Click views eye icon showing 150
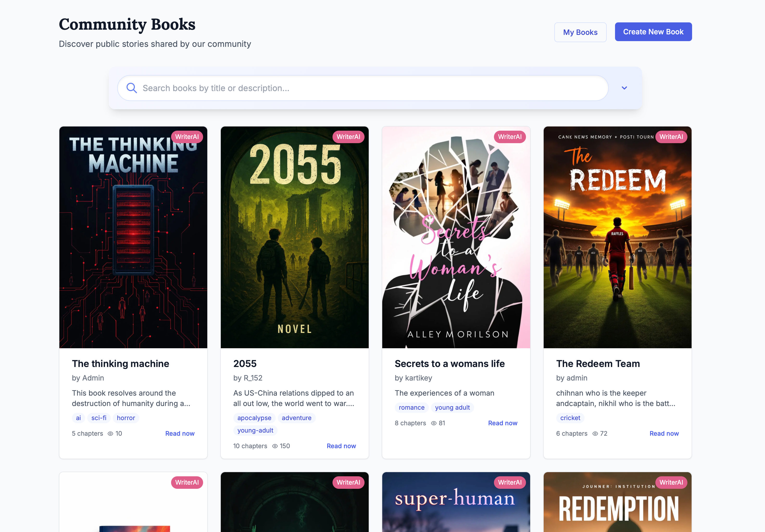Viewport: 765px width, 532px height. click(x=275, y=446)
